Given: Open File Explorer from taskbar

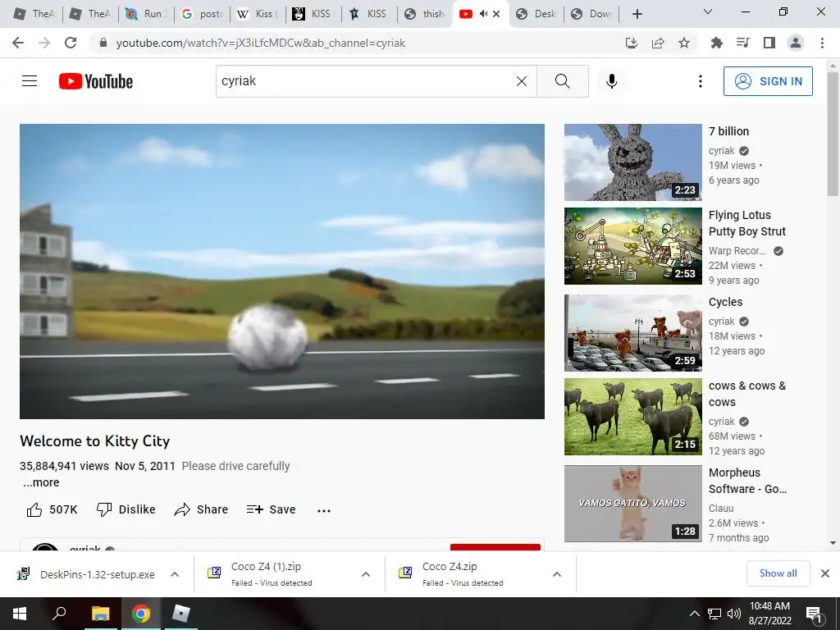Looking at the screenshot, I should click(100, 614).
